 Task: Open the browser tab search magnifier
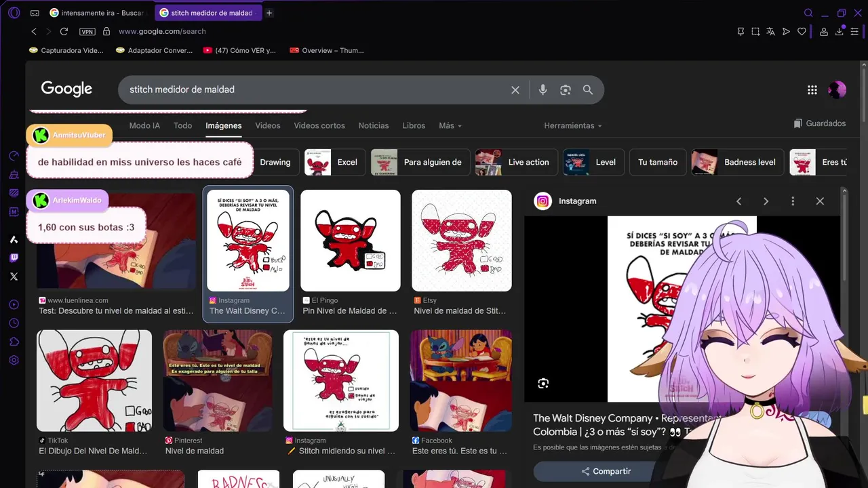pos(808,13)
